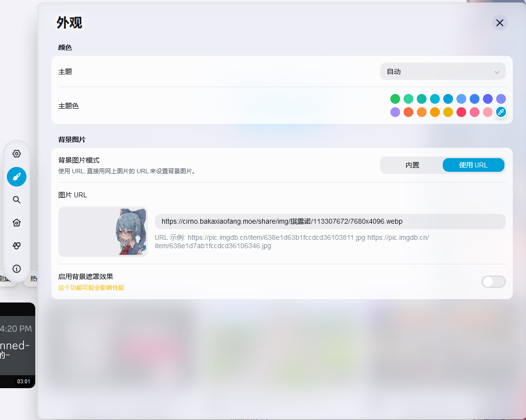
Task: Choose the light purple swatch in second row
Action: [x=395, y=112]
